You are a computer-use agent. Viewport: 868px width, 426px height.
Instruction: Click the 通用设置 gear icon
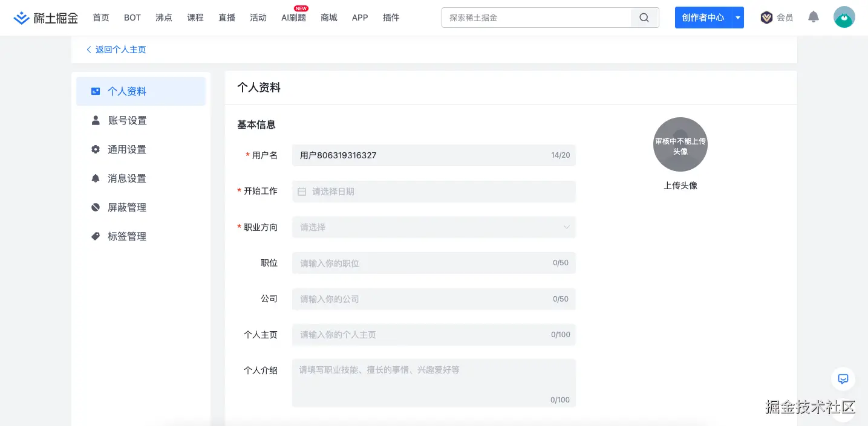96,149
